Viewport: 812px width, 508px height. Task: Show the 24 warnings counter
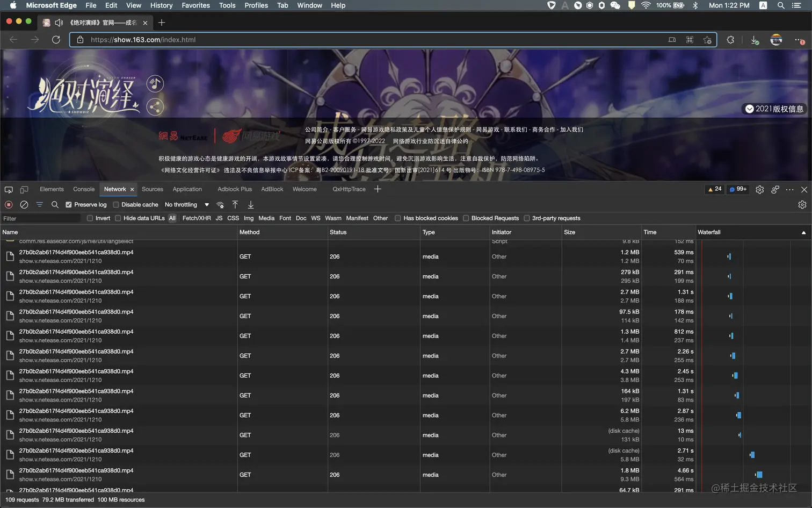coord(715,189)
